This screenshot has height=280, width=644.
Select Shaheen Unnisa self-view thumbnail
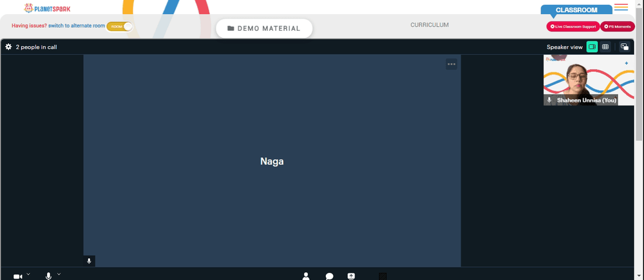click(x=589, y=80)
